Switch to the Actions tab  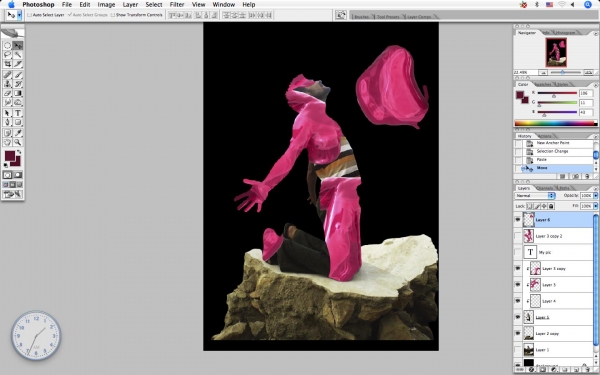pyautogui.click(x=545, y=136)
